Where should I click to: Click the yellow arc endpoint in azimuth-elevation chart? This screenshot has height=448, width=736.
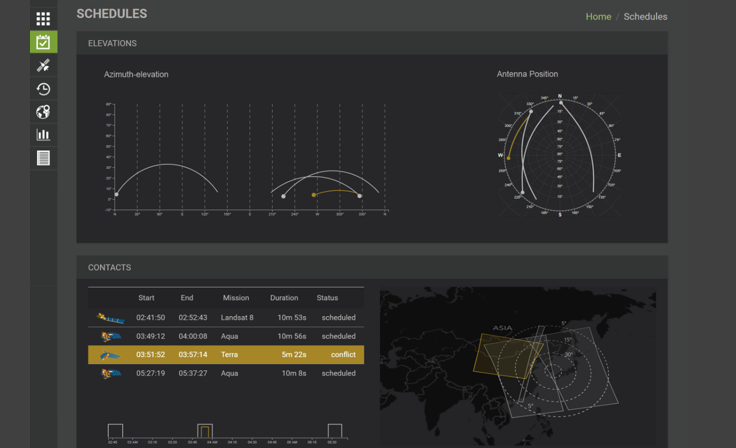click(x=314, y=194)
